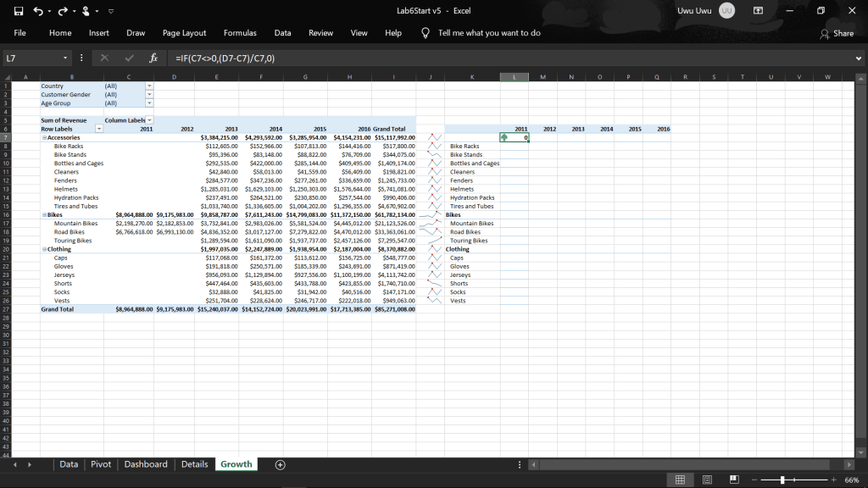Switch to Page Break Preview view
This screenshot has height=488, width=868.
(736, 480)
